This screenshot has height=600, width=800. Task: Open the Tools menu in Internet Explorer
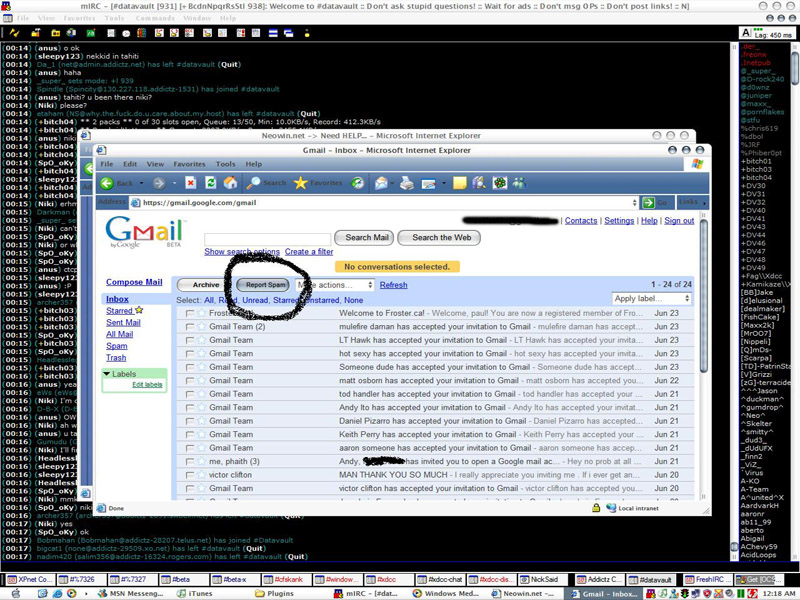coord(225,164)
